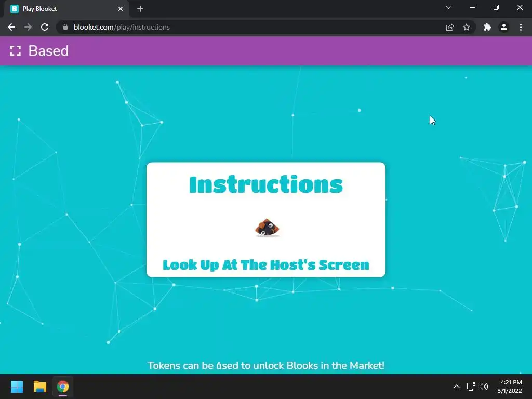Image resolution: width=532 pixels, height=399 pixels.
Task: Open the clock and date flyout
Action: (510, 387)
